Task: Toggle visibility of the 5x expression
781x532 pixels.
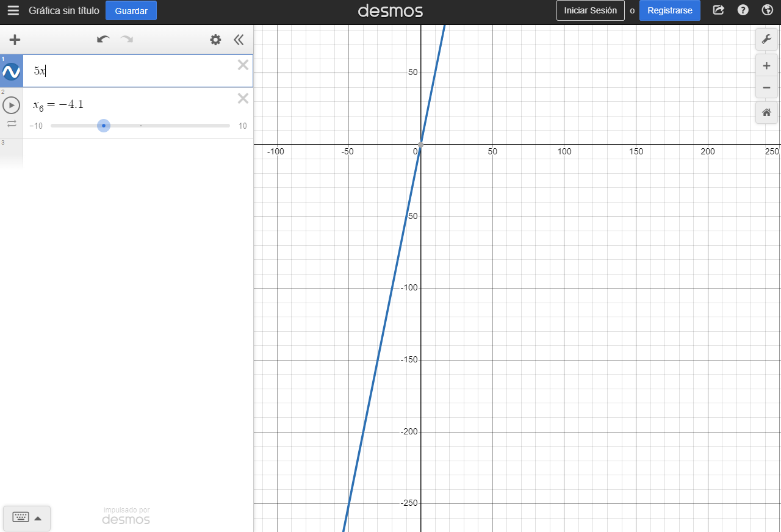Action: click(x=12, y=72)
